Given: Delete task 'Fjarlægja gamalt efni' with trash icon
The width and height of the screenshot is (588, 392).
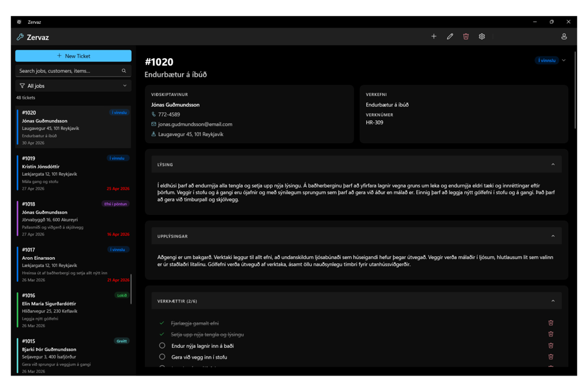Looking at the screenshot, I should click(x=551, y=323).
